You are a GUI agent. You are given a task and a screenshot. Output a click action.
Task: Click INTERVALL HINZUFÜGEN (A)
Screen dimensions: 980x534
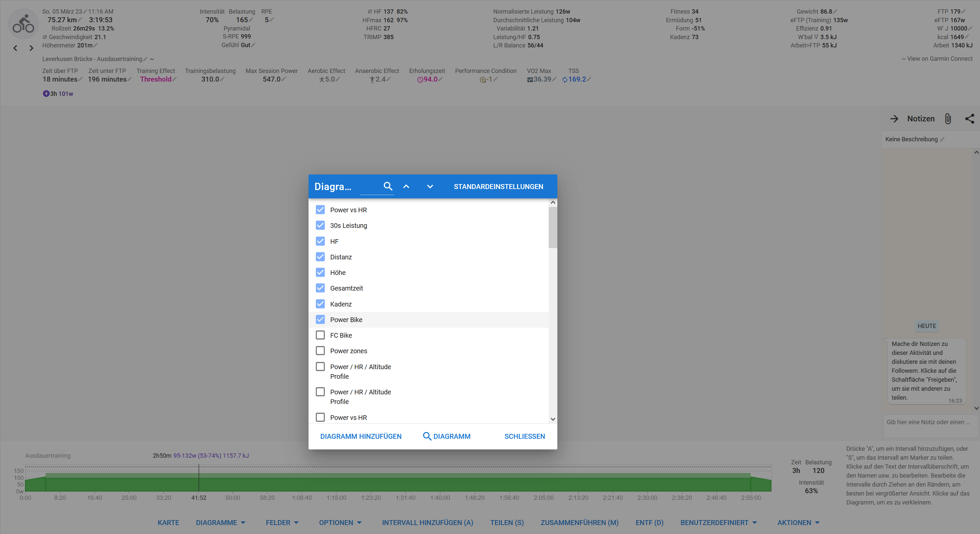[x=428, y=523]
